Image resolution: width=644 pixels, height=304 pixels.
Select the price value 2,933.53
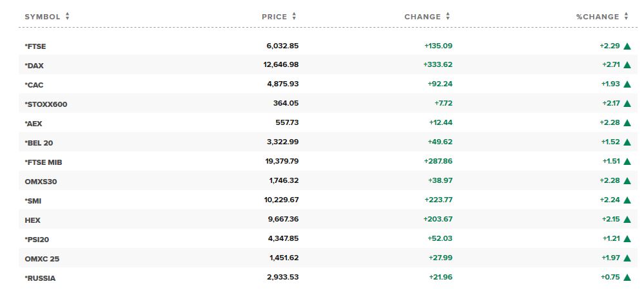click(x=283, y=277)
